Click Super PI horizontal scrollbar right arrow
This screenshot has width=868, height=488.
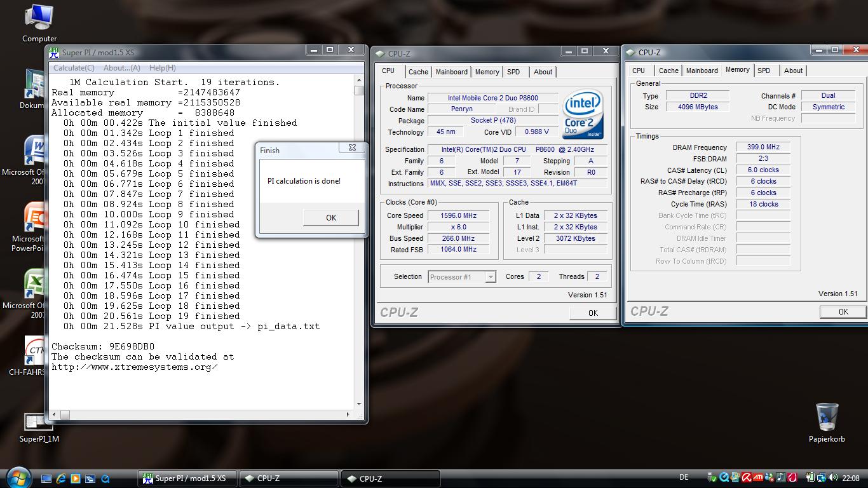348,414
